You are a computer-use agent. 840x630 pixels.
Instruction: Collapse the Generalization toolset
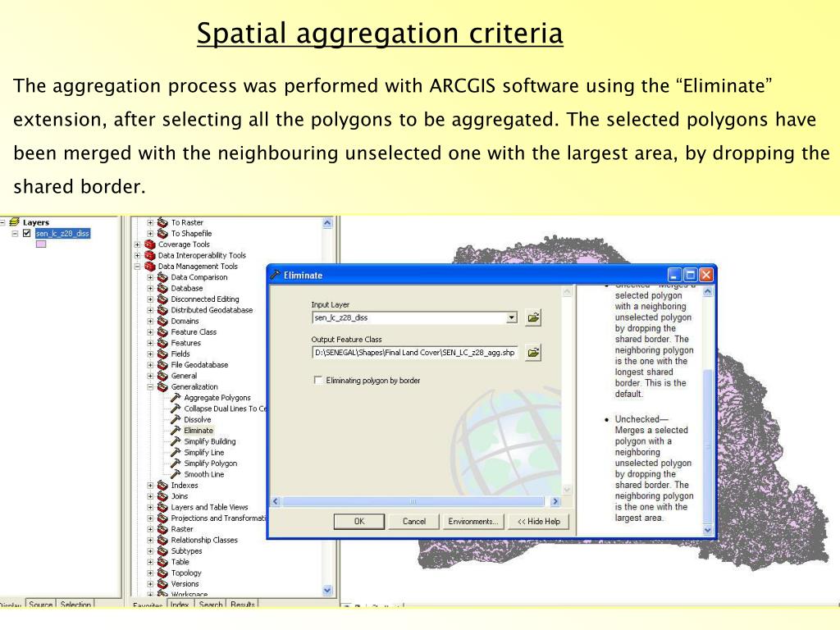coord(150,386)
